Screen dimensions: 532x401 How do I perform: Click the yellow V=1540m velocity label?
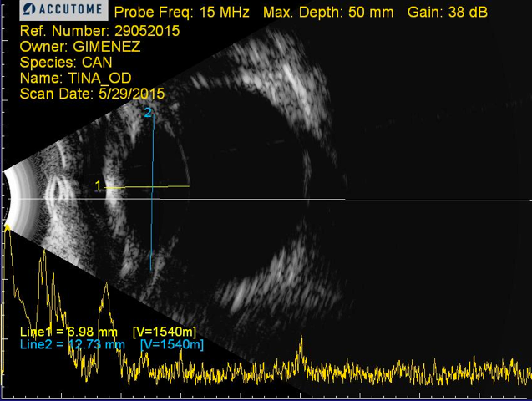[x=171, y=332]
